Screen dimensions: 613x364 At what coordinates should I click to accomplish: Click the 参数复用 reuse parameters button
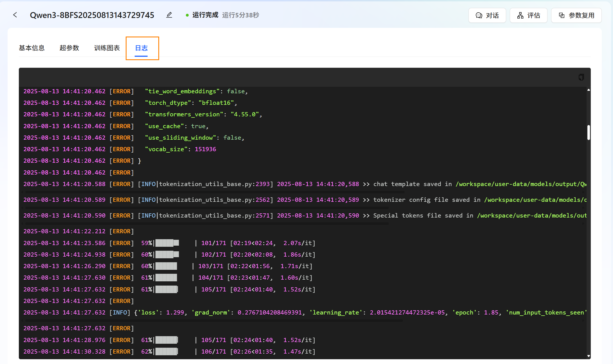click(x=576, y=15)
